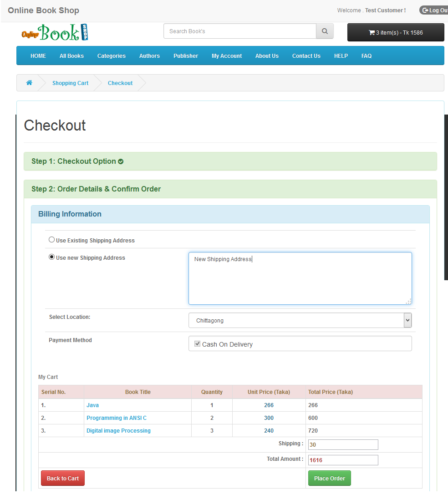Expand Step 1: Checkout Option section

73,161
